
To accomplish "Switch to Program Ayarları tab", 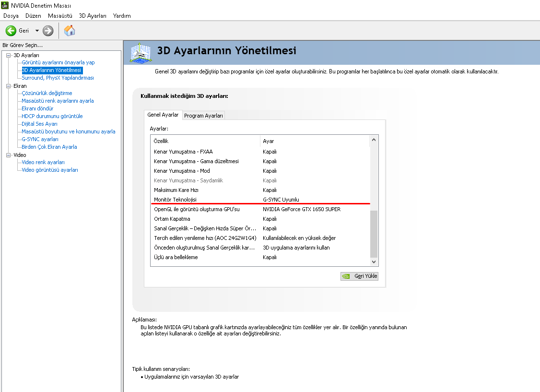I will [x=203, y=116].
